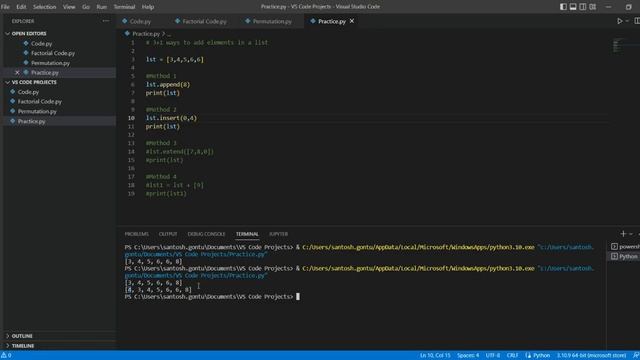Switch to Jupyter panel tab
The width and height of the screenshot is (640, 360).
[x=278, y=234]
